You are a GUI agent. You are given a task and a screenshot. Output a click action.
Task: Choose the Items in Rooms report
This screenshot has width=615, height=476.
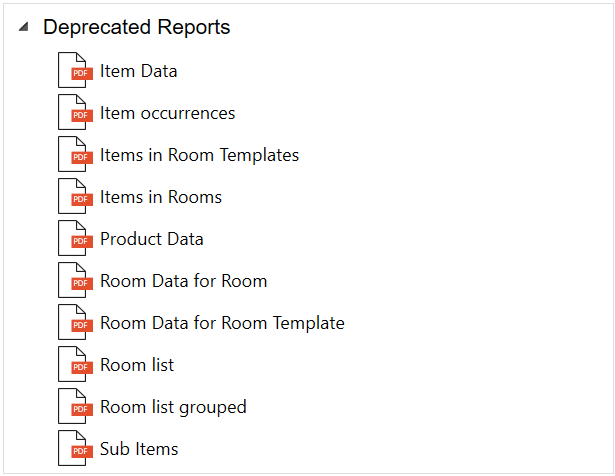pyautogui.click(x=160, y=197)
